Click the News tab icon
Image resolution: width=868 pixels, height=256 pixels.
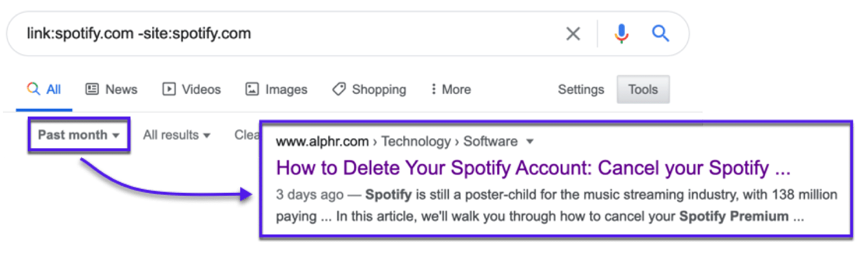92,89
